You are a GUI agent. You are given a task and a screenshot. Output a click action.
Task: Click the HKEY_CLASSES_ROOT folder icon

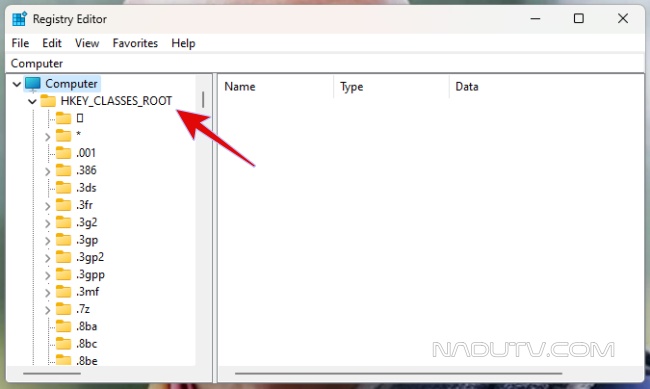48,101
